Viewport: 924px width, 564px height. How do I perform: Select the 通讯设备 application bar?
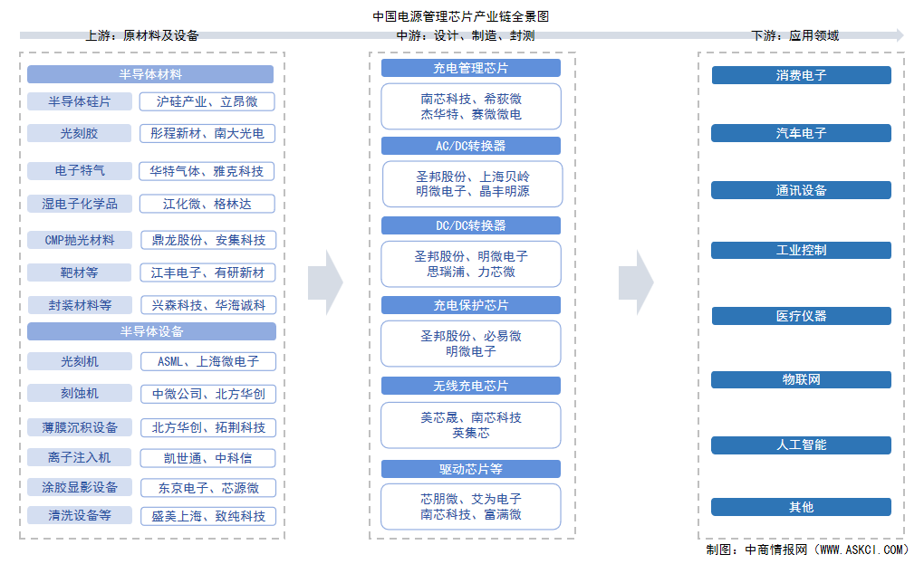click(801, 190)
